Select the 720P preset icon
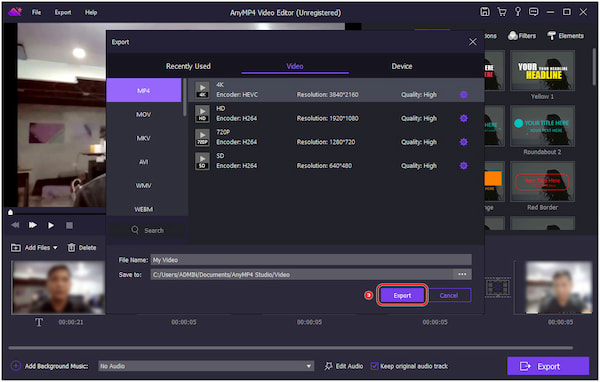 pyautogui.click(x=202, y=137)
